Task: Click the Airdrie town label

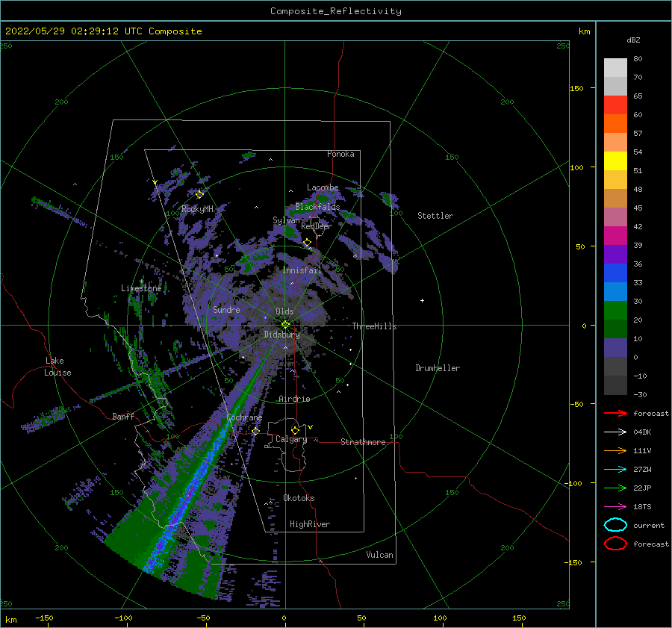Action: (294, 399)
